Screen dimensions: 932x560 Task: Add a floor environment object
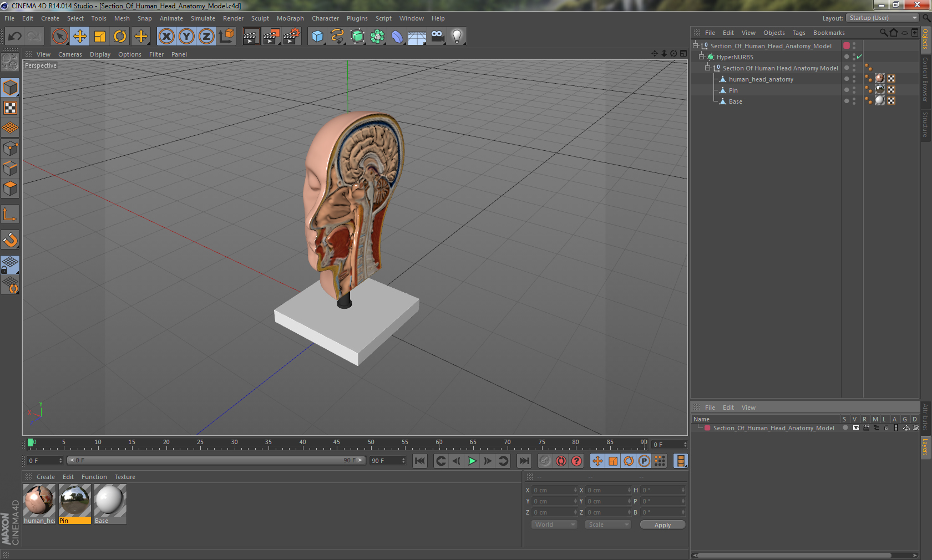pos(417,37)
